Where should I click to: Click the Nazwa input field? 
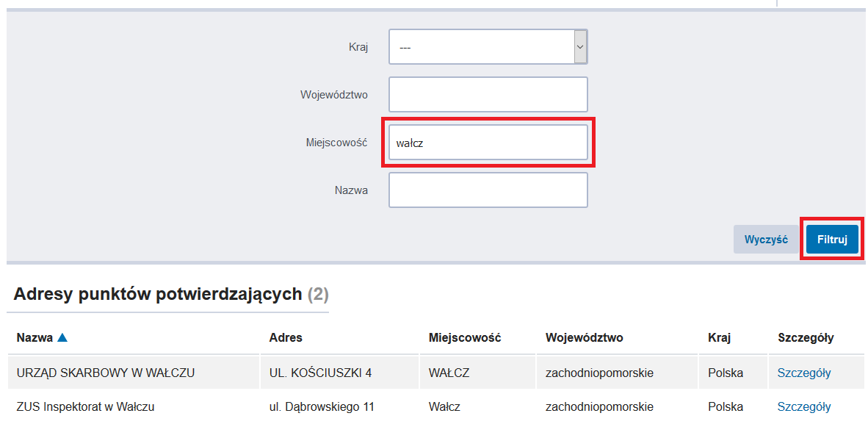pyautogui.click(x=488, y=190)
